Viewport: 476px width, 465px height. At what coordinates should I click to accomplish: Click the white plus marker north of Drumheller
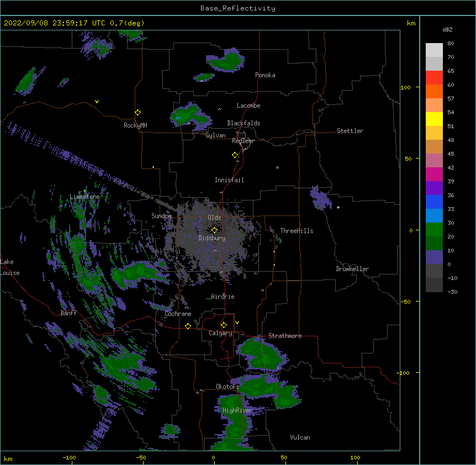338,207
